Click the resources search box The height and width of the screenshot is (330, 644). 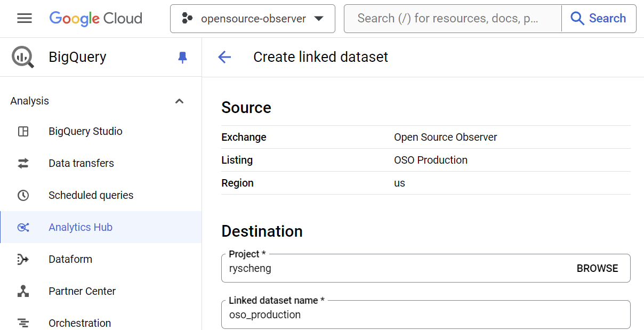(x=452, y=19)
